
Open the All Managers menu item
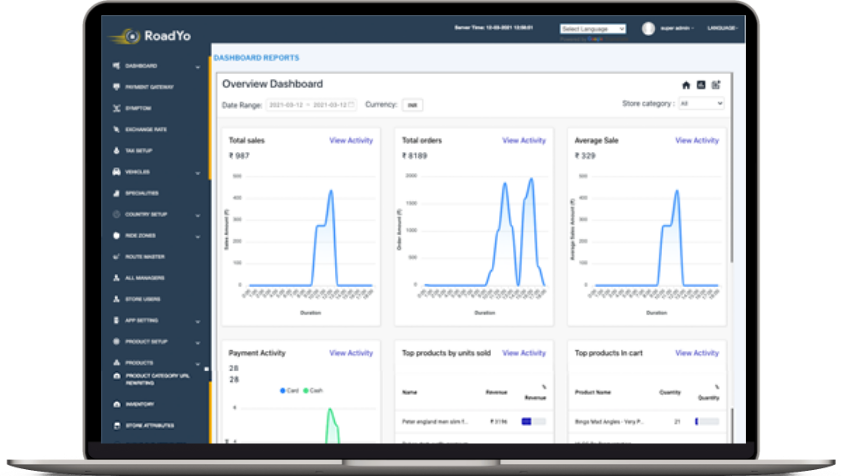pos(144,278)
